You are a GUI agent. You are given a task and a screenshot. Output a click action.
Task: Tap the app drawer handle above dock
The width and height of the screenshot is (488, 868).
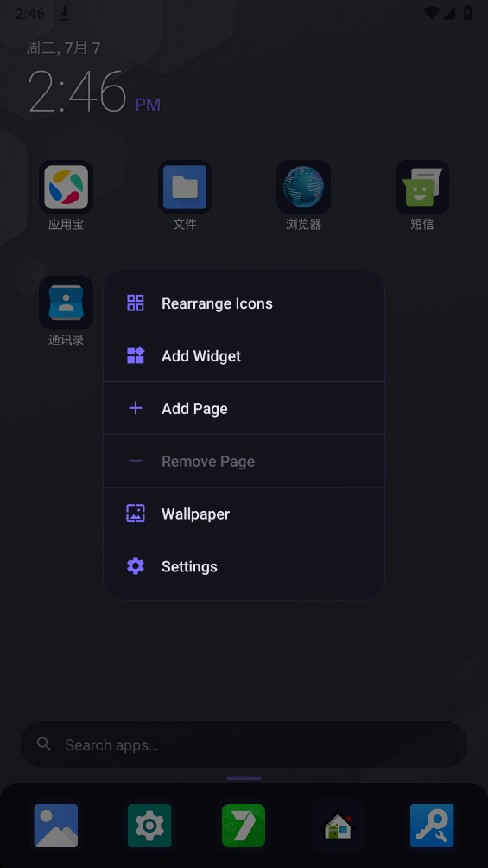(244, 778)
